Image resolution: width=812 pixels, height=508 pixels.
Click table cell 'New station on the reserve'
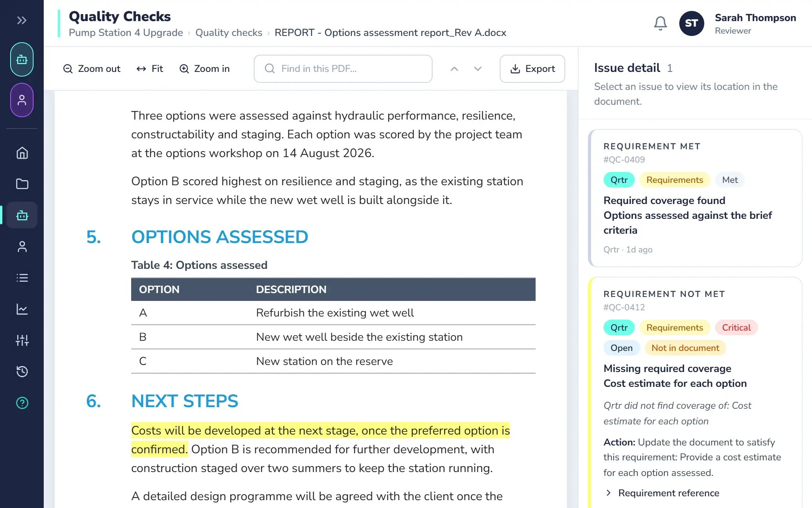pos(324,361)
